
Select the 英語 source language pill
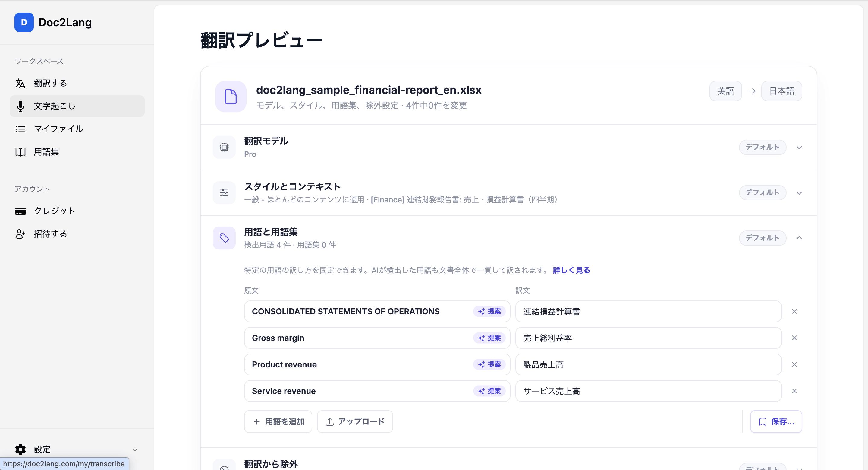click(725, 91)
